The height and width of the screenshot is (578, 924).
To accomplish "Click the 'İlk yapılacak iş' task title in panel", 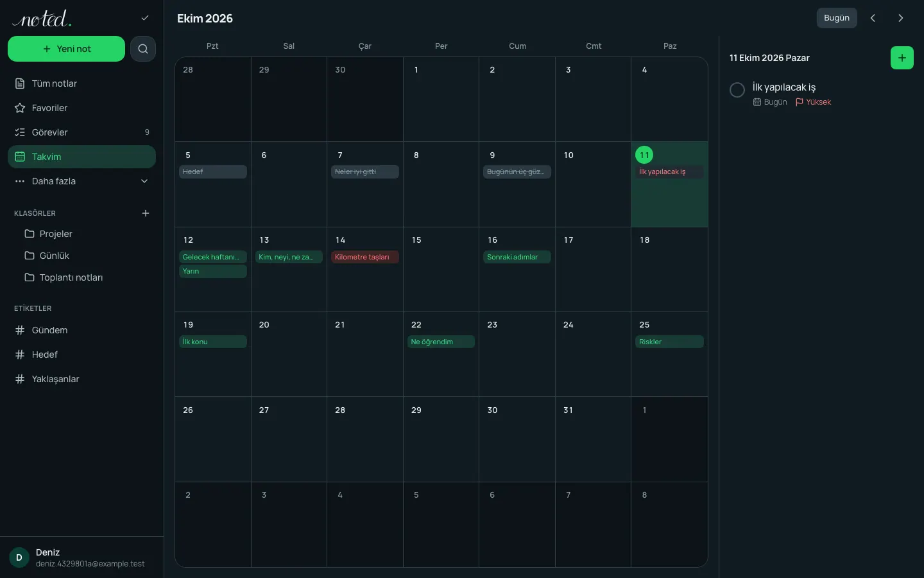I will 784,87.
